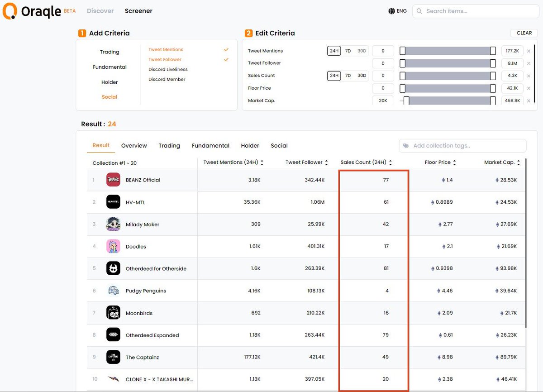543x392 pixels.
Task: Open the Otherdeed Expanded thumbnail
Action: (113, 335)
